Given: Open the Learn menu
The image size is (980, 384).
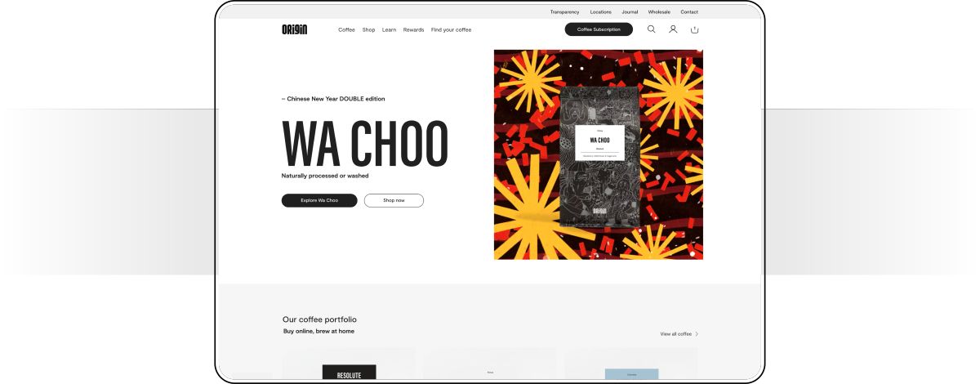Looking at the screenshot, I should pos(390,29).
